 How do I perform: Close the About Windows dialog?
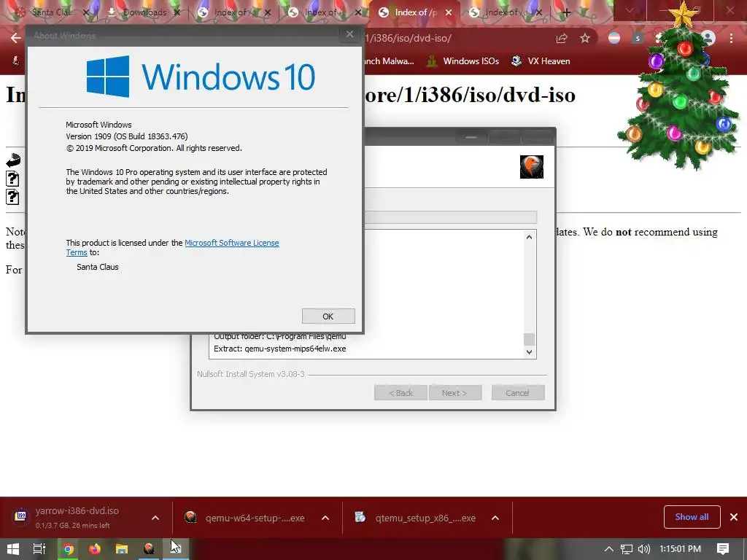pos(349,34)
